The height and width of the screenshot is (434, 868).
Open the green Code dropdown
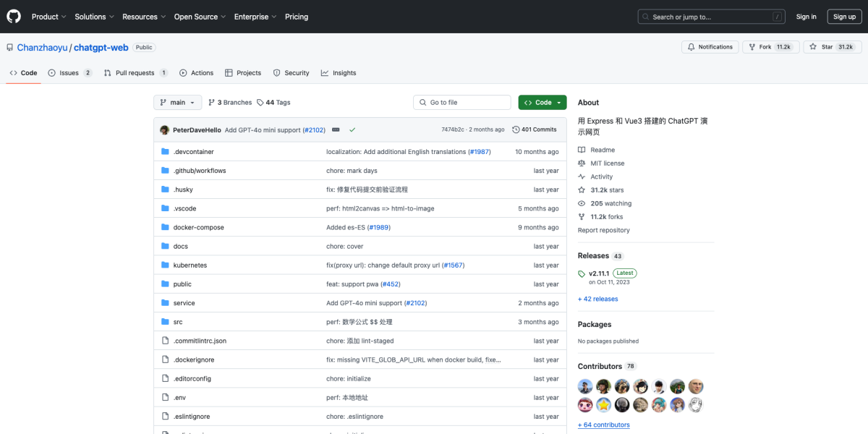(x=542, y=103)
